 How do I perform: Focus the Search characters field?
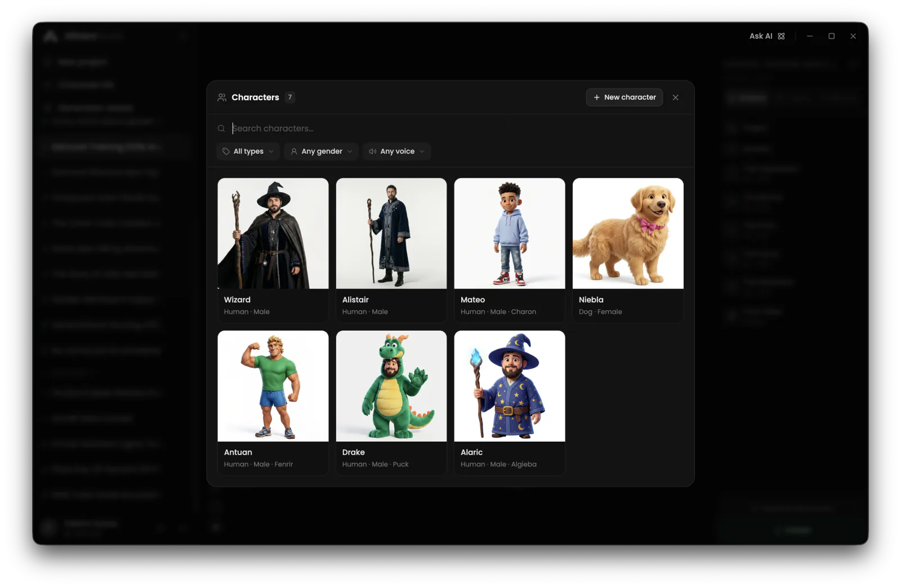pos(450,128)
